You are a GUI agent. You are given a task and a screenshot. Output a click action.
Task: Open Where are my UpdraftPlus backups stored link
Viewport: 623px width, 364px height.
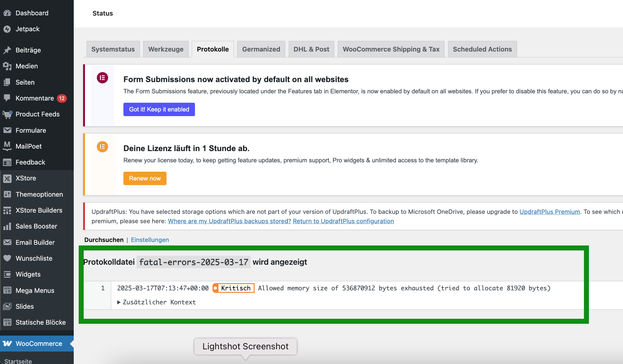point(230,221)
